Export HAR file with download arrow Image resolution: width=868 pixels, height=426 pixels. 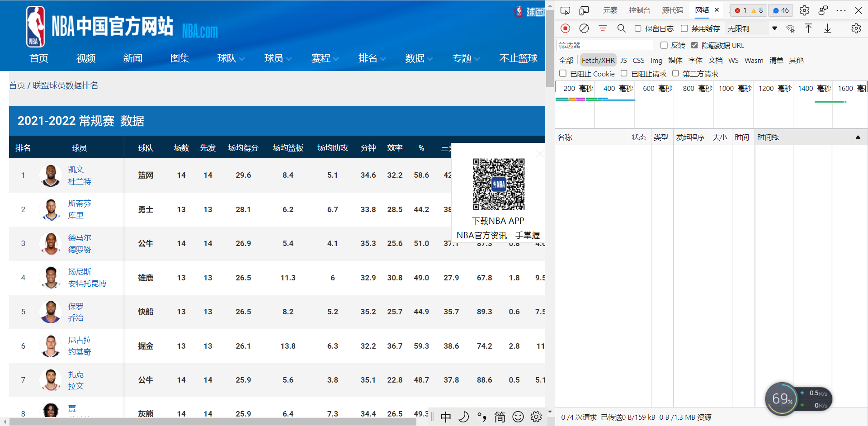827,28
